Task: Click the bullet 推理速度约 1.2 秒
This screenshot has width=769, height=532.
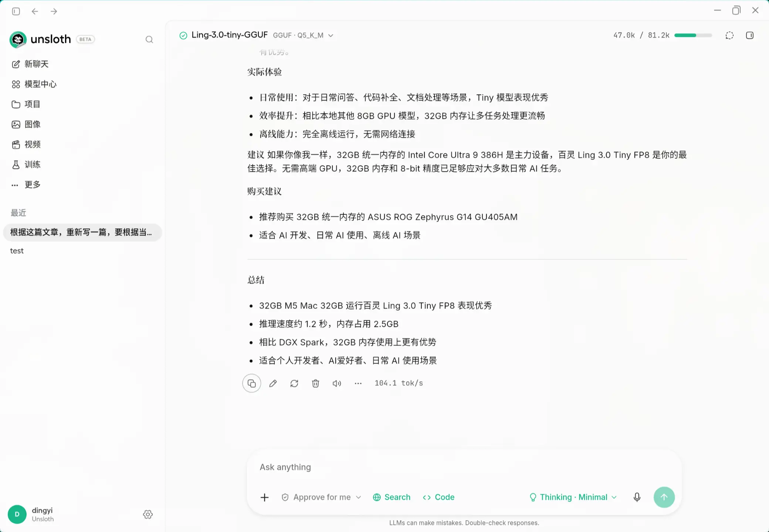Action: (x=329, y=324)
